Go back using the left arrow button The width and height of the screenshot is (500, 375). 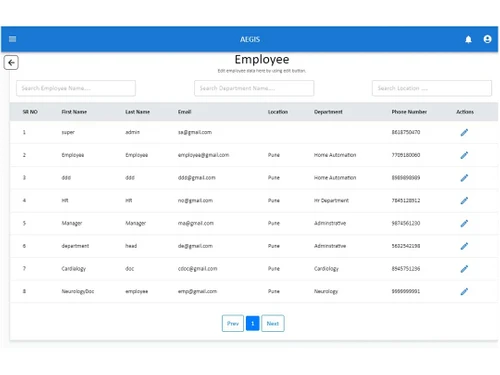point(11,62)
